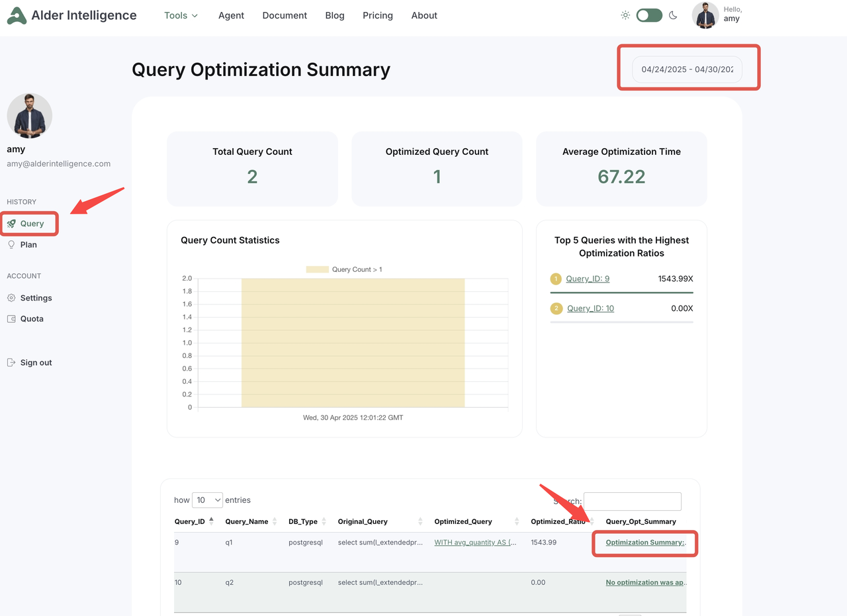Viewport: 847px width, 616px height.
Task: Sort by Query_Name column arrows
Action: [x=275, y=521]
